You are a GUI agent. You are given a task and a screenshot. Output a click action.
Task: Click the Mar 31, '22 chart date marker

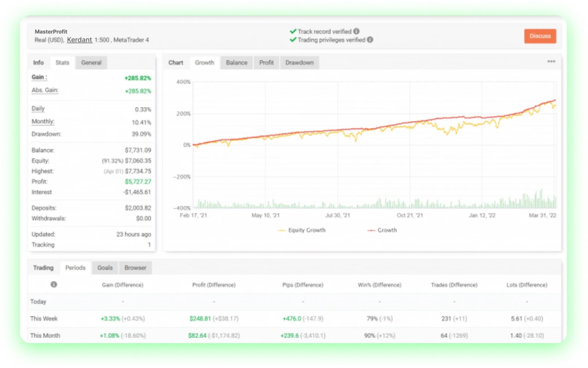click(542, 215)
